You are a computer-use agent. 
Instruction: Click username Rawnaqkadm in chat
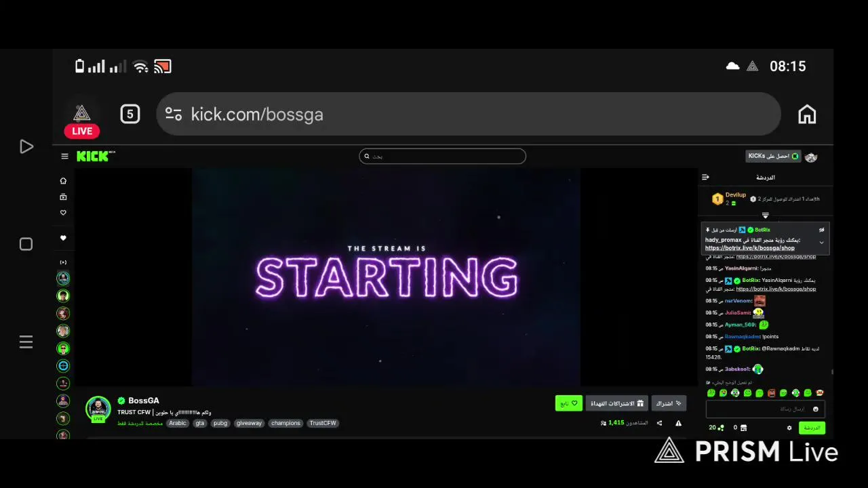tap(743, 337)
